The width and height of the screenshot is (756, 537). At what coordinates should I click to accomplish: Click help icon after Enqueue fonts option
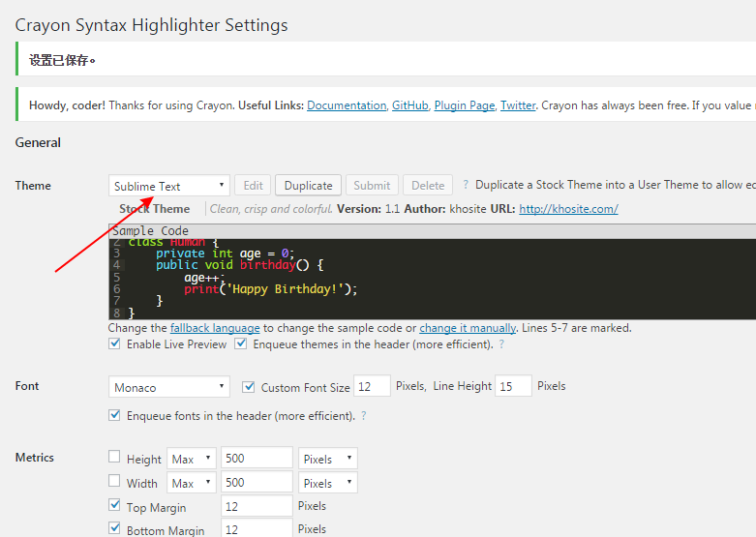point(363,416)
